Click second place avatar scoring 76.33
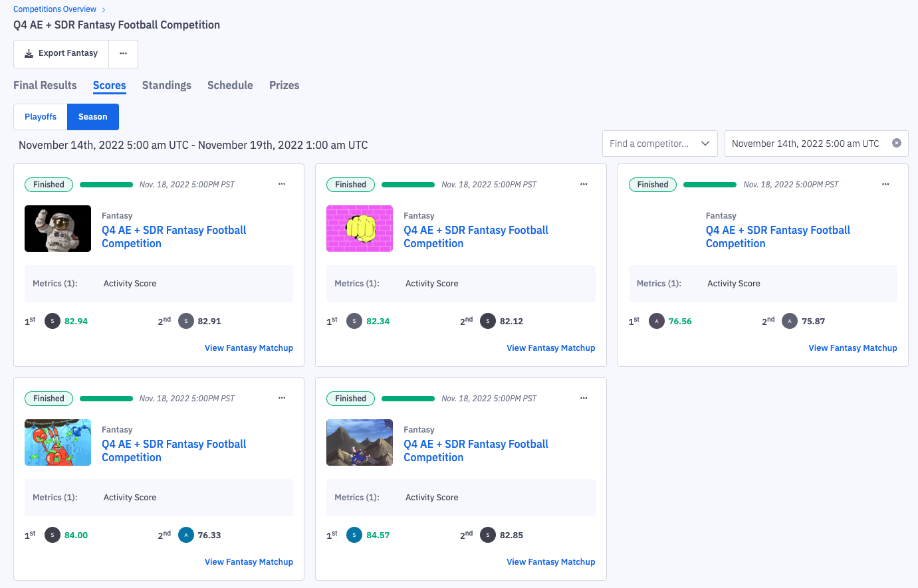Image resolution: width=918 pixels, height=588 pixels. (186, 535)
